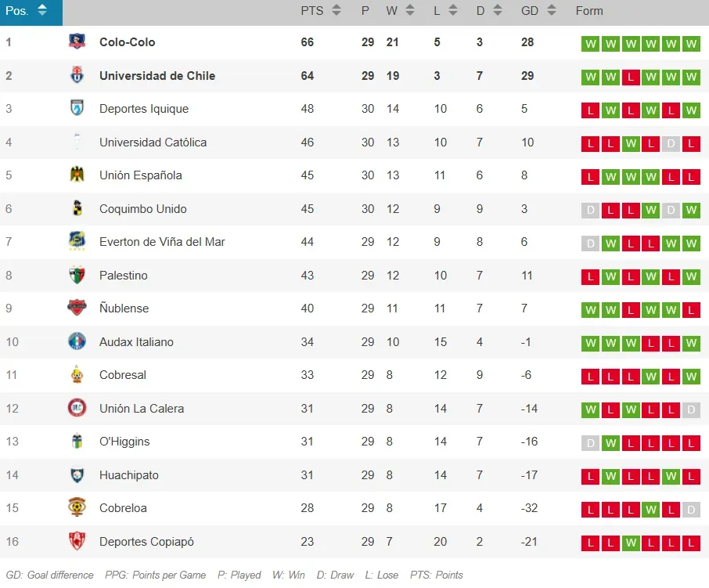
Task: Click the Audax Italiano club logo
Action: tap(76, 342)
